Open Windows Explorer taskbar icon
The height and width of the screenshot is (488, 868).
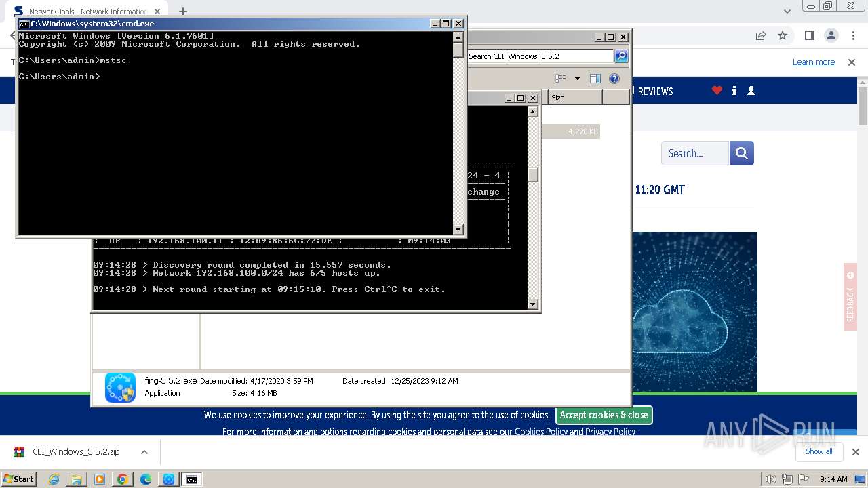pos(77,479)
